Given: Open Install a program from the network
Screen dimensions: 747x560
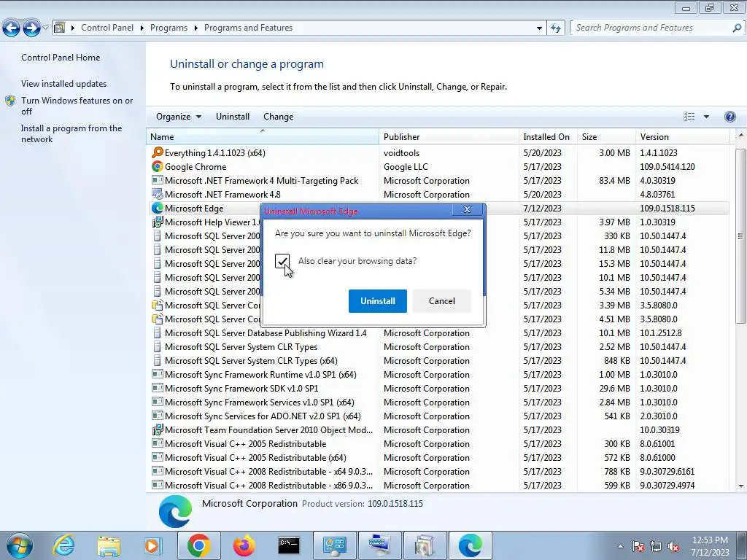Looking at the screenshot, I should (71, 134).
